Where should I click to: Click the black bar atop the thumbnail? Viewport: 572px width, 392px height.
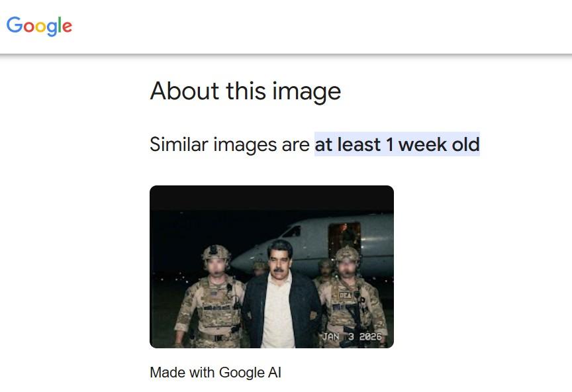(271, 197)
